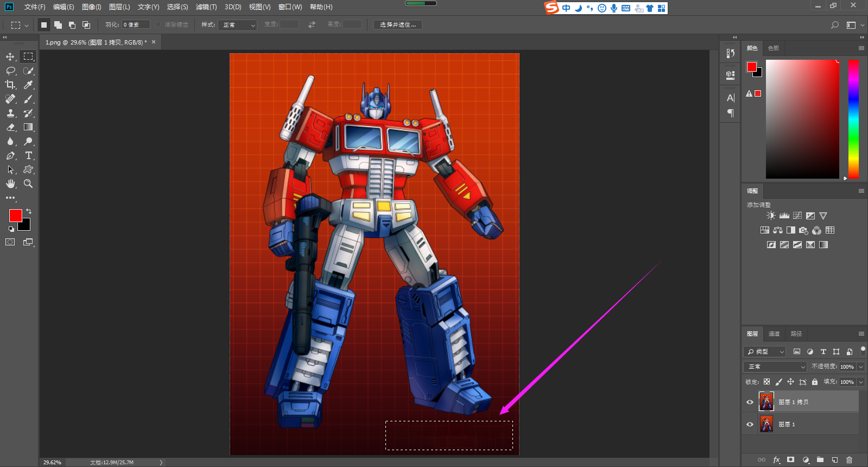
Task: Click the Create new layer icon
Action: click(x=835, y=460)
